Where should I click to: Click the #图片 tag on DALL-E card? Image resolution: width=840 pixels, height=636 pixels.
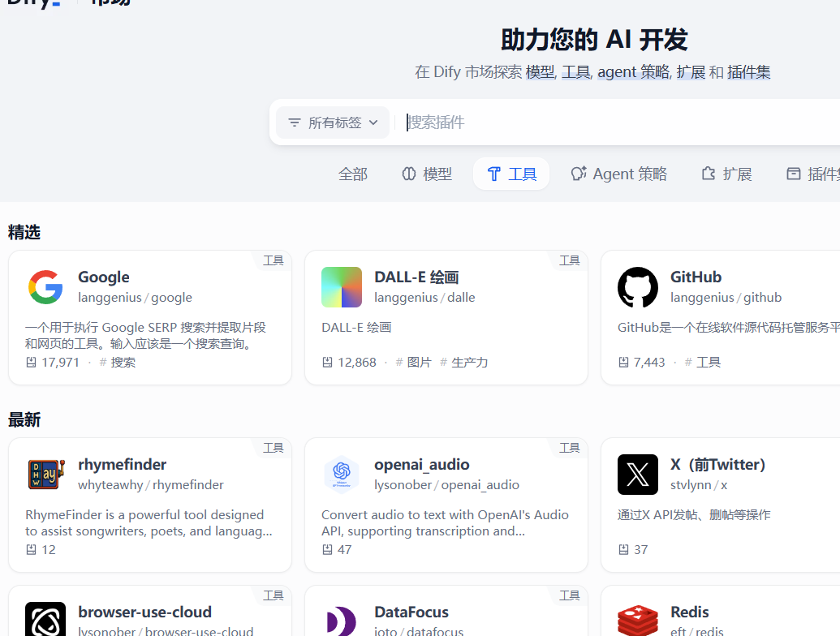tap(414, 363)
